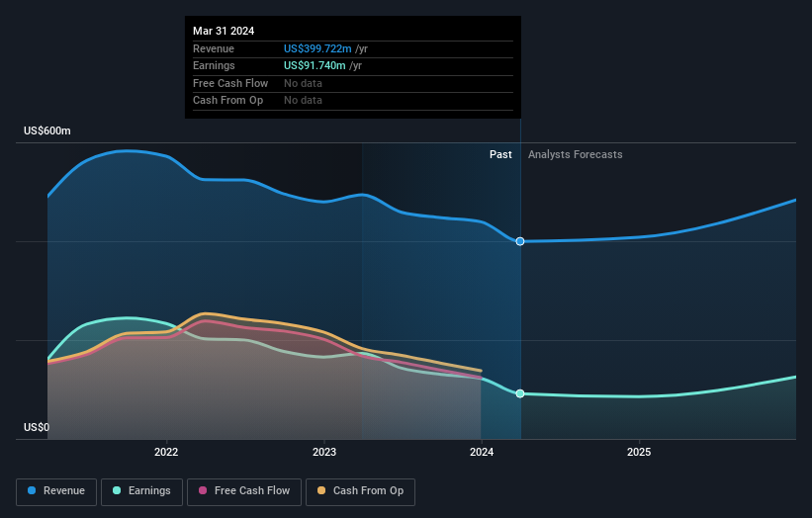This screenshot has width=812, height=518.
Task: Click the teal Earnings legend dot
Action: (x=117, y=490)
